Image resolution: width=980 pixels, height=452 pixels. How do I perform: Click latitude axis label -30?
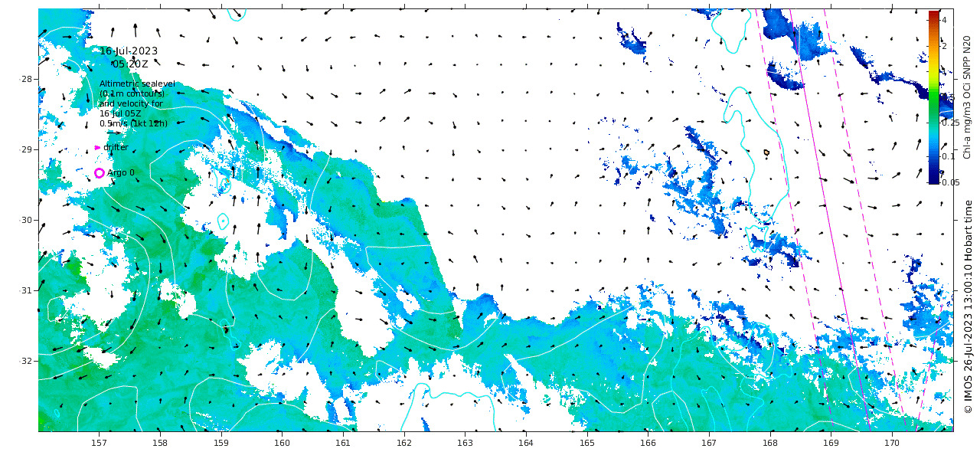(26, 220)
